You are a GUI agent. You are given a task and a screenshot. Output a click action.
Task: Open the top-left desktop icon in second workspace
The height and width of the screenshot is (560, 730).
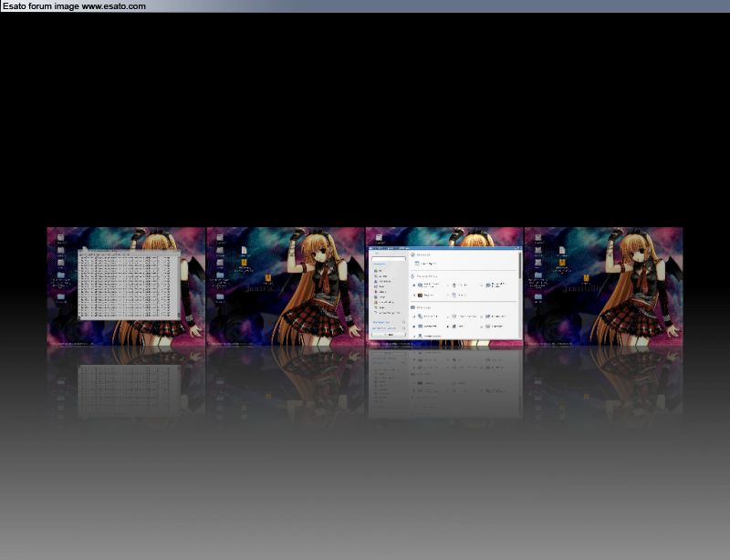pyautogui.click(x=220, y=238)
